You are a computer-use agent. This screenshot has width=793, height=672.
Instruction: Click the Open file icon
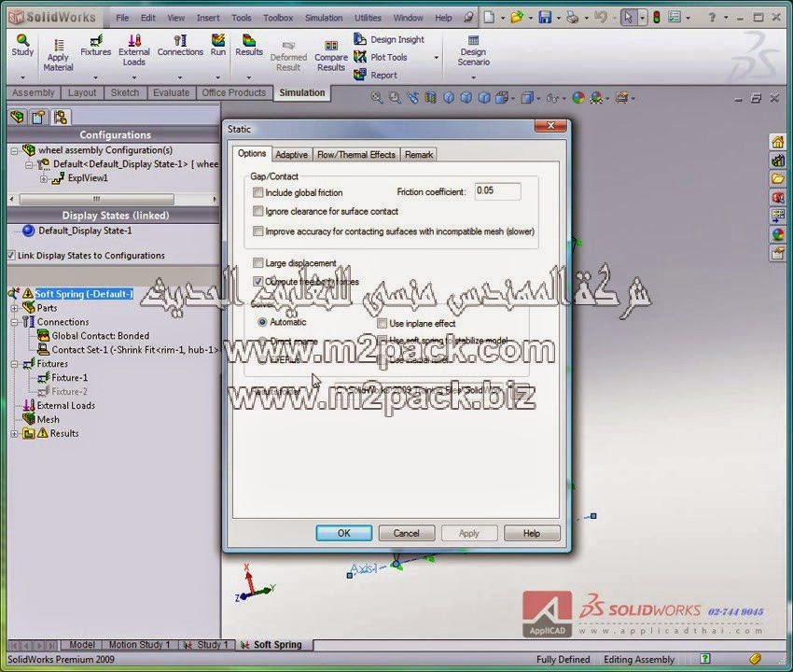tap(516, 18)
